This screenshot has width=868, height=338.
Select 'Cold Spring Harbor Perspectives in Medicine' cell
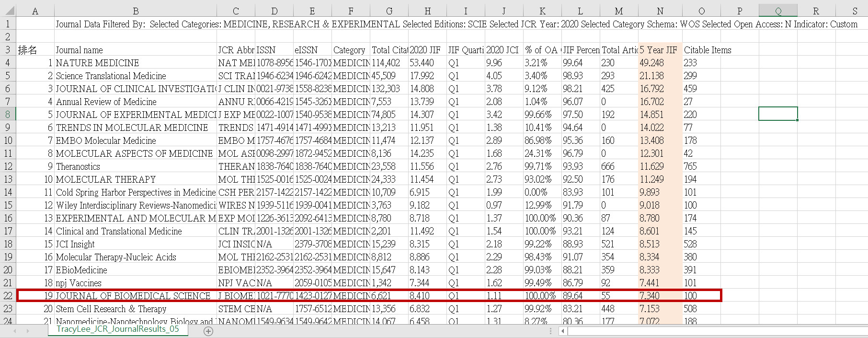[x=136, y=192]
